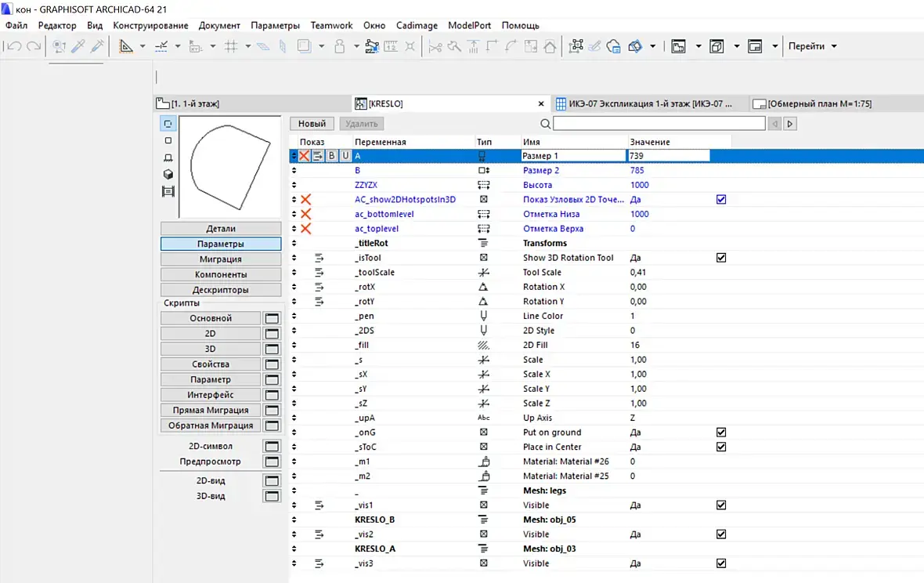Click the Undo arrow in the toolbar

coord(13,46)
